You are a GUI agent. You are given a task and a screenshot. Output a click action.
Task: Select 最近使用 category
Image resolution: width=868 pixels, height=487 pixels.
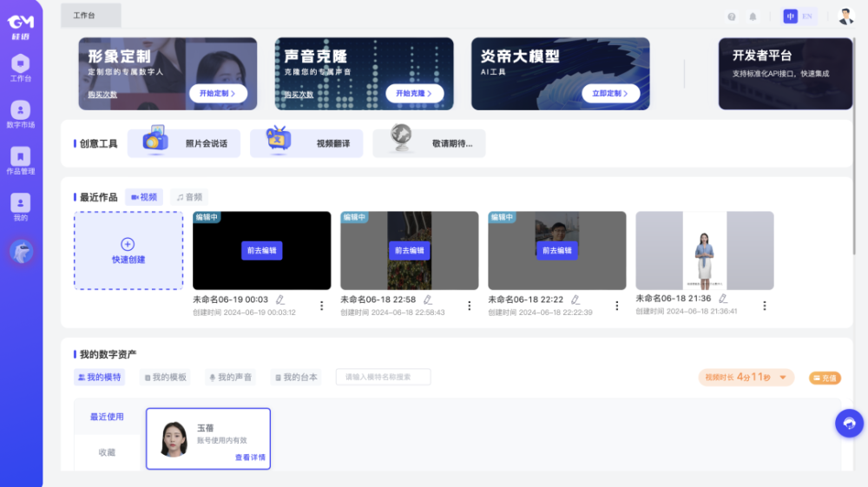(x=107, y=417)
